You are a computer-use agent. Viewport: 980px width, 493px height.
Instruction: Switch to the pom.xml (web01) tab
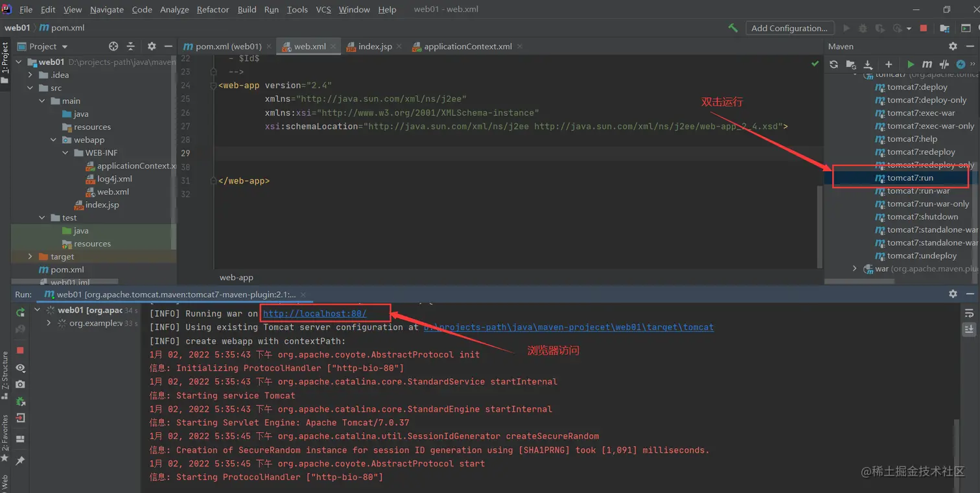(227, 46)
